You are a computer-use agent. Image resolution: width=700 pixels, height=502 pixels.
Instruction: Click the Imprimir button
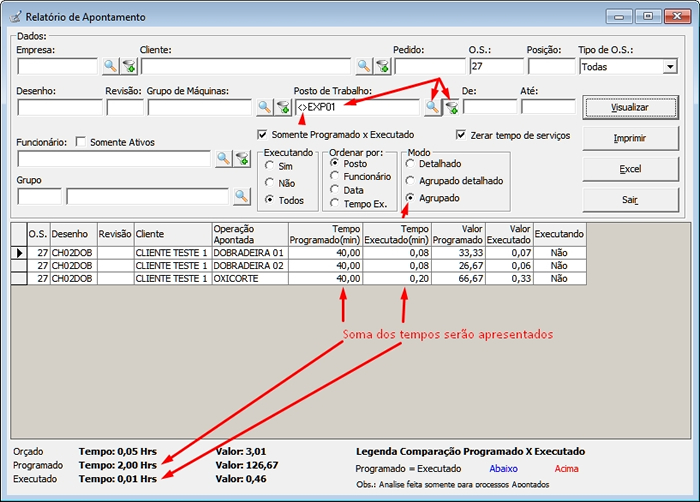630,138
